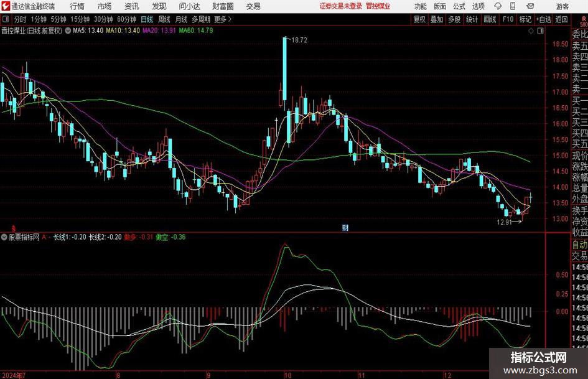Click the mobile phone icon
This screenshot has width=588, height=379.
click(x=513, y=6)
